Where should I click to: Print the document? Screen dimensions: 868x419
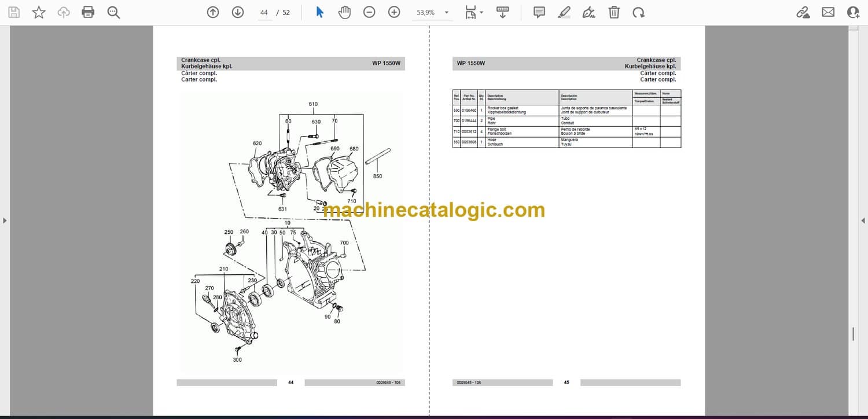pyautogui.click(x=88, y=12)
